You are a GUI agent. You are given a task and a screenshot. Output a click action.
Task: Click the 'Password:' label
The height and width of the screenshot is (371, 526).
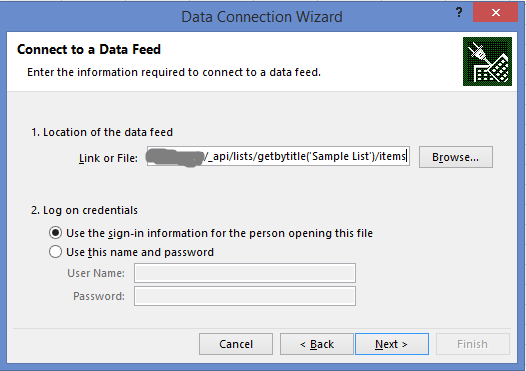99,296
